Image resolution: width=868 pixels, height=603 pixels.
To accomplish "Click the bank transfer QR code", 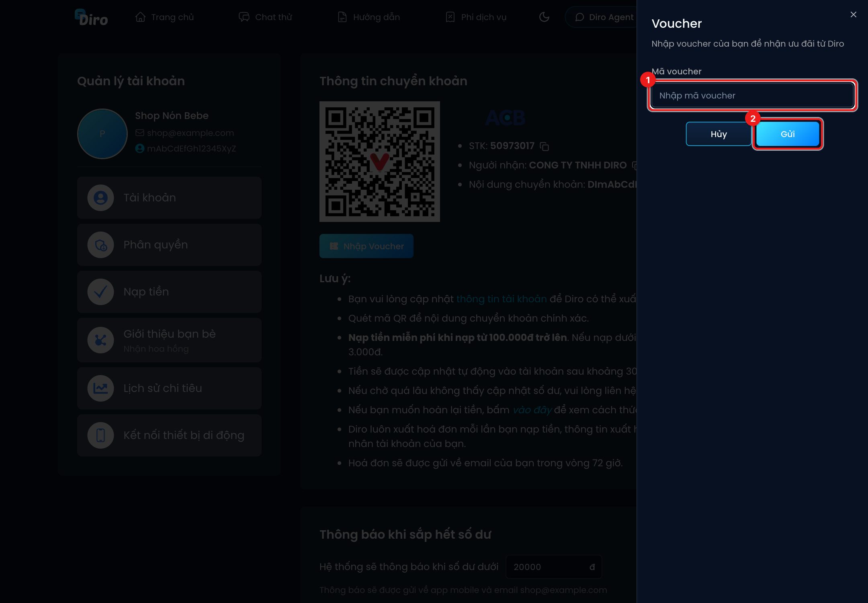I will [x=380, y=162].
